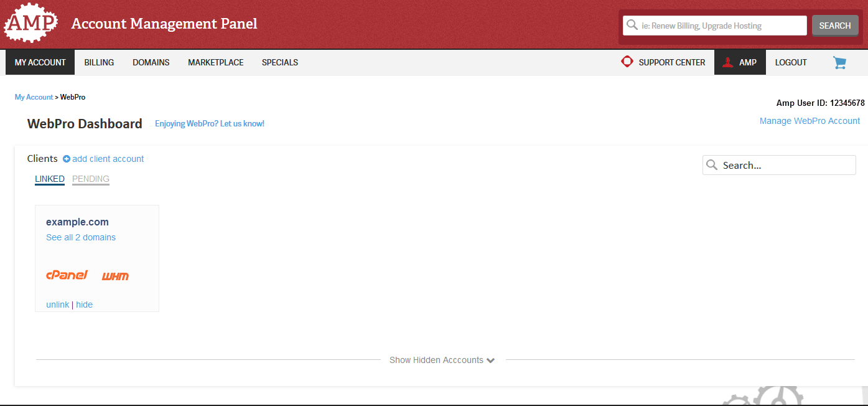Click add client account
Viewport: 868px width, 406px height.
108,159
